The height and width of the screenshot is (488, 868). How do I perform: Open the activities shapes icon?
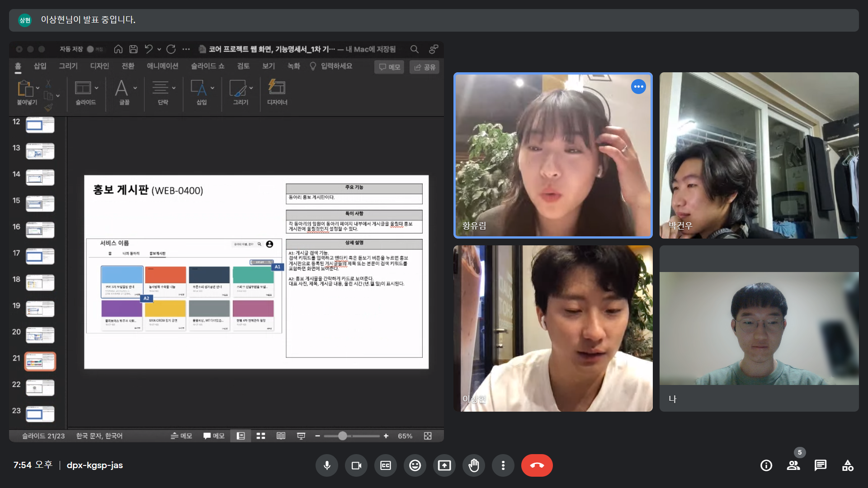[x=848, y=465]
